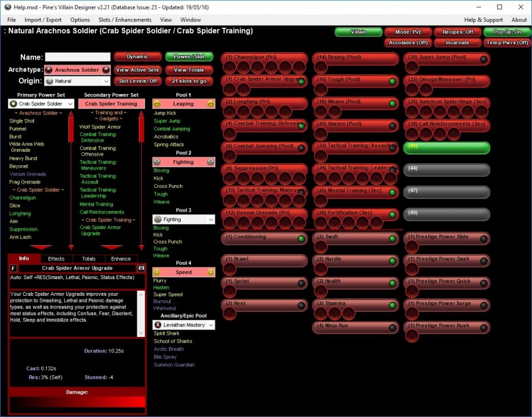Open the Slots / Enhancements menu

coord(125,20)
